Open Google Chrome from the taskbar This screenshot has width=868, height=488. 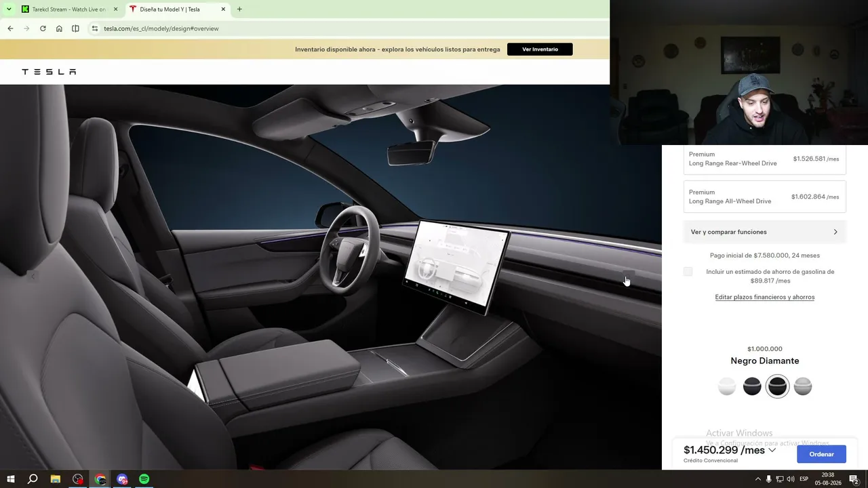click(100, 479)
